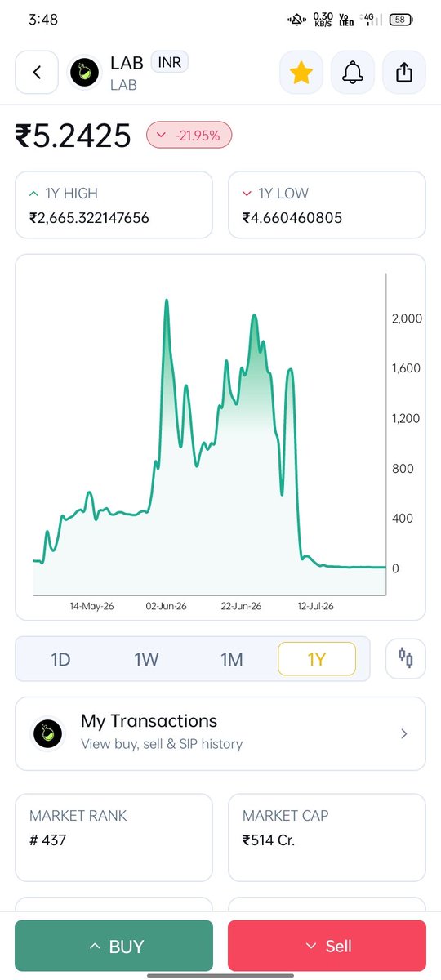
Task: Tap the coin icon in My Transactions
Action: pos(48,733)
